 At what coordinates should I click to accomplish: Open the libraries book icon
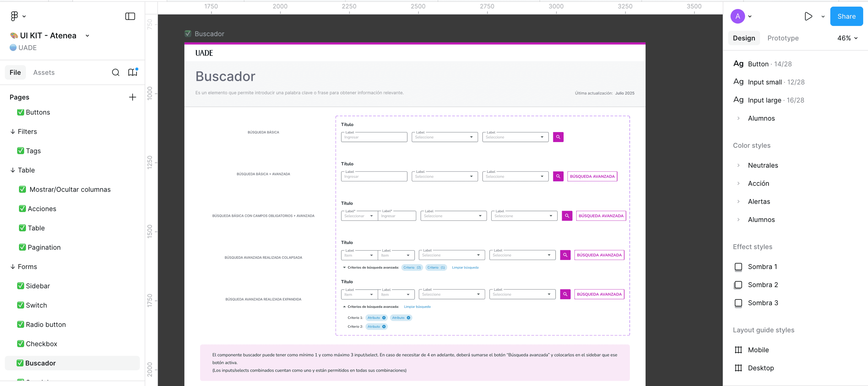pyautogui.click(x=132, y=72)
